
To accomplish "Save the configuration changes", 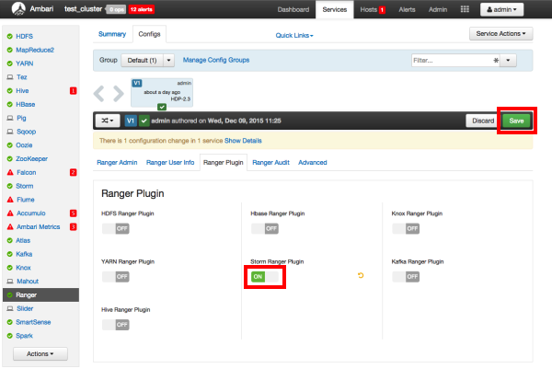I will (516, 121).
